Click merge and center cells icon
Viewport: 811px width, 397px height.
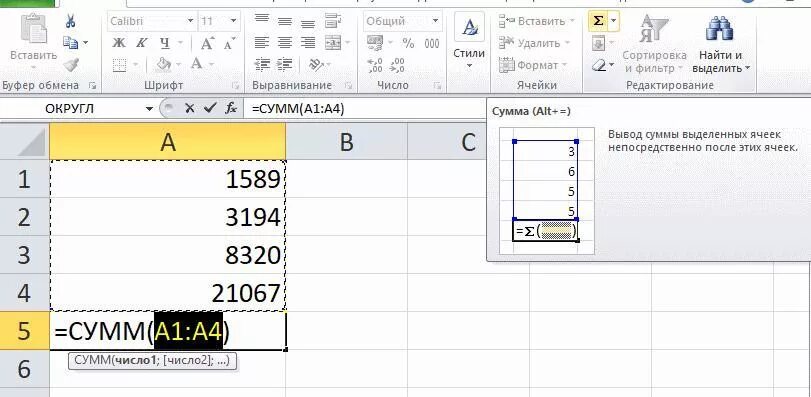333,43
